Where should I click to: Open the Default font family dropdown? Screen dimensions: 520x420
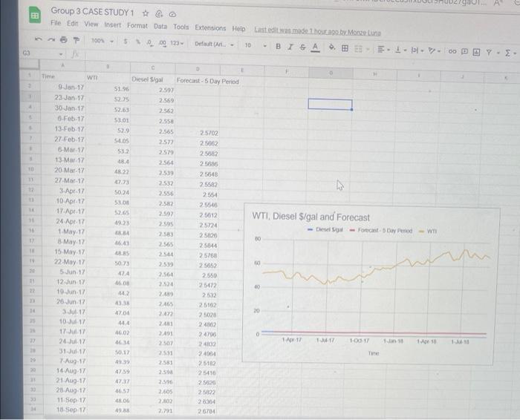pos(214,44)
